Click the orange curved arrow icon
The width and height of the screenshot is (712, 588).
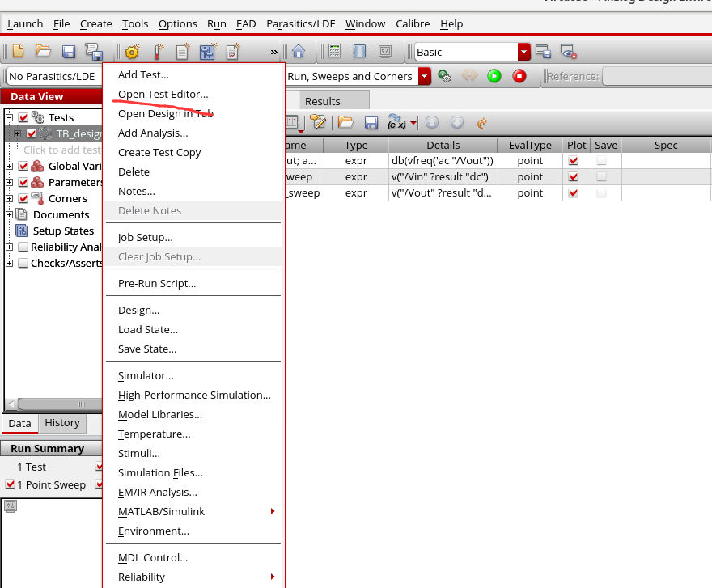point(482,123)
